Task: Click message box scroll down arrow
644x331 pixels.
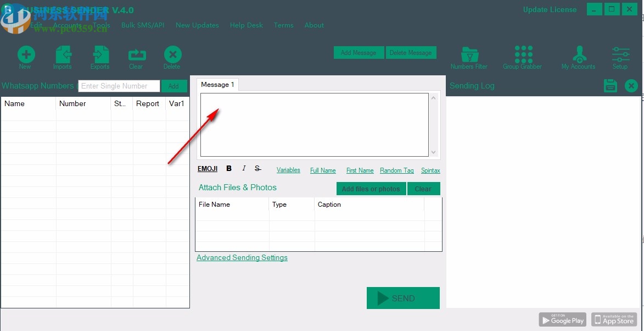Action: (x=434, y=152)
